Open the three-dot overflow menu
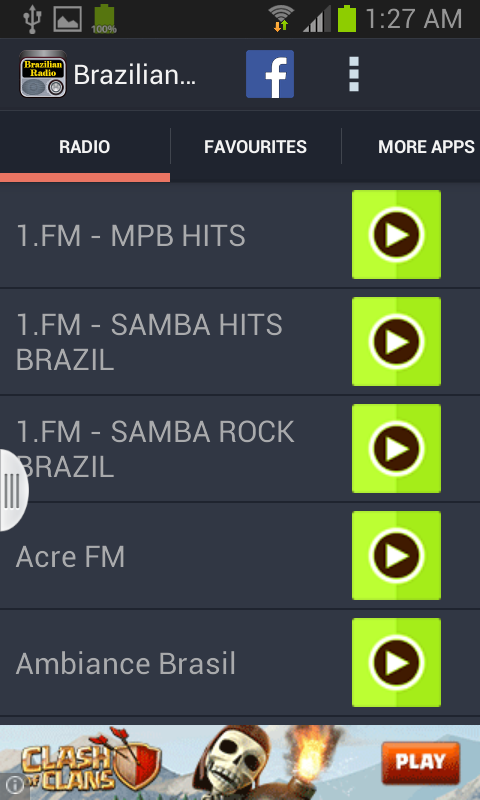The height and width of the screenshot is (800, 480). coord(353,74)
